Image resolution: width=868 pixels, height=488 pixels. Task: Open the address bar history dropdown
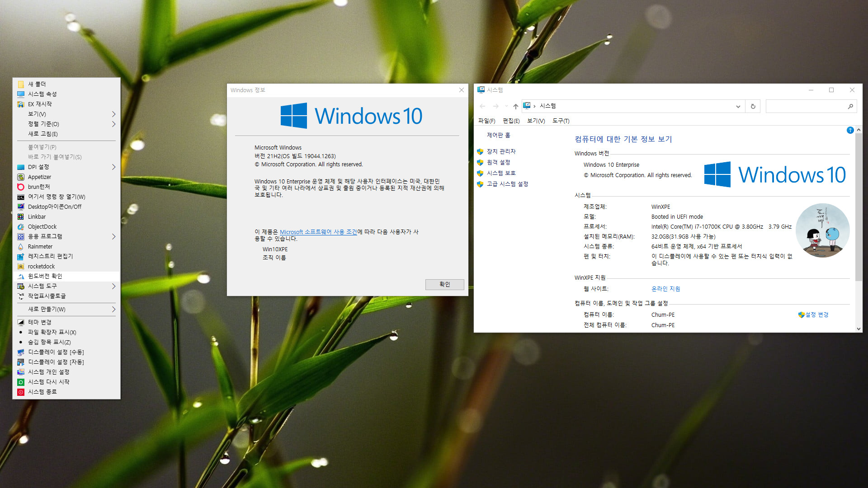[x=738, y=106]
